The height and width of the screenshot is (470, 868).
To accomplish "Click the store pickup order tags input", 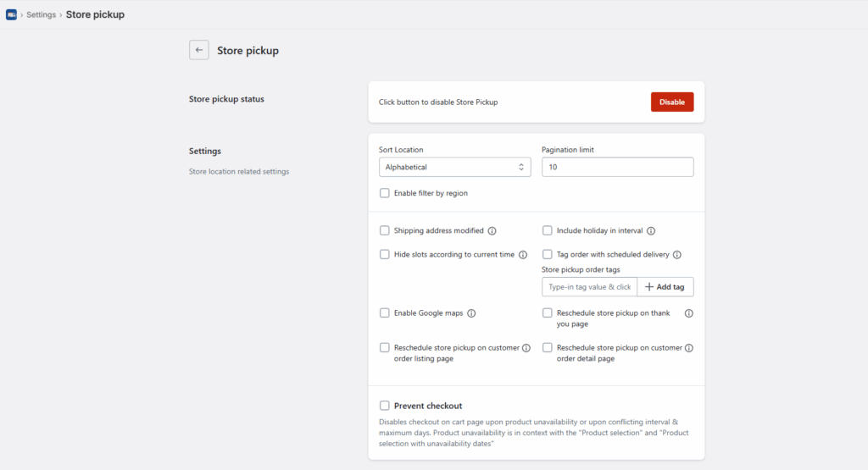I will click(x=590, y=287).
